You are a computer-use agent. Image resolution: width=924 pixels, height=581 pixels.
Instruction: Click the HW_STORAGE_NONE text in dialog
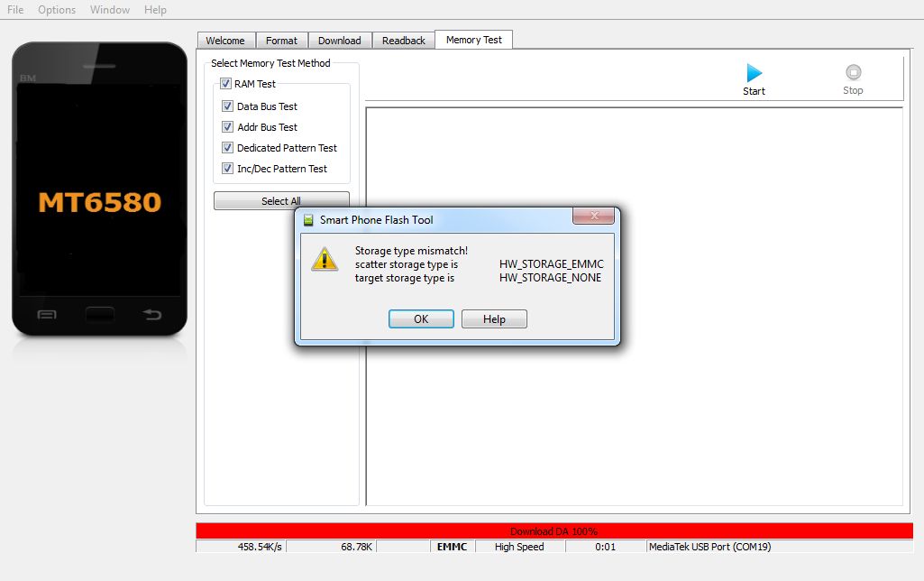[551, 278]
